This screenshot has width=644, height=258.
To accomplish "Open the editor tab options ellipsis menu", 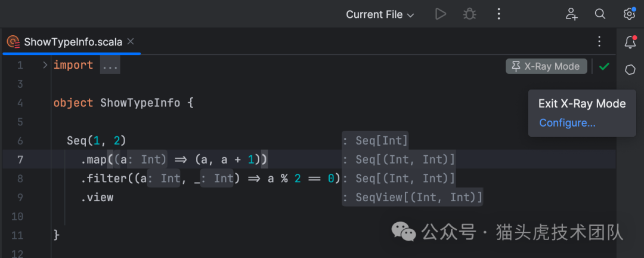I will (600, 42).
